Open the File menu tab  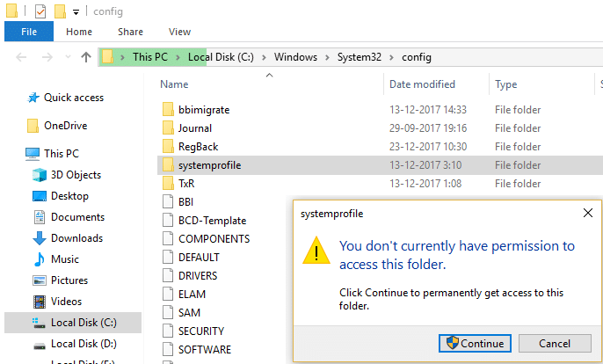pyautogui.click(x=28, y=32)
